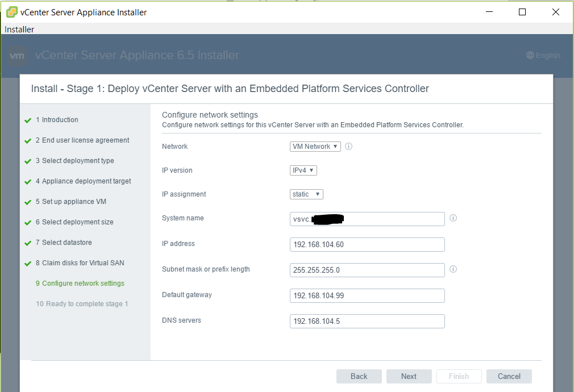
Task: Click the Network field label
Action: pos(174,147)
